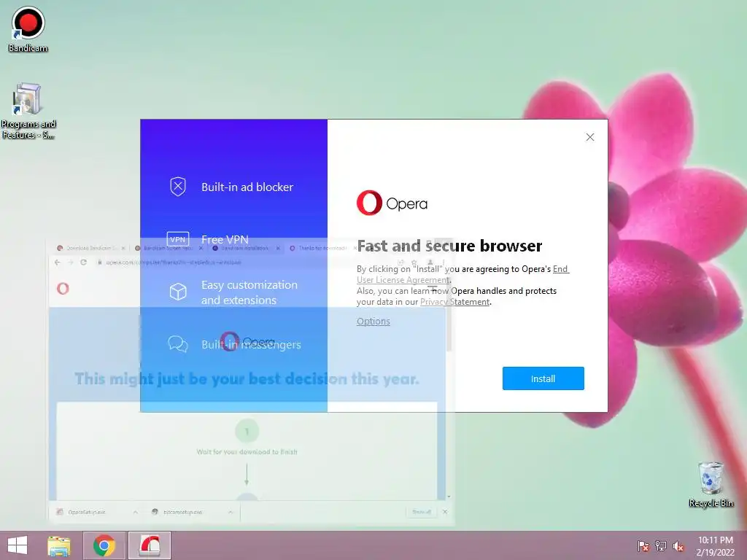Open OperaSetup.exe in Chrome download bar
The image size is (747, 560).
pyautogui.click(x=86, y=512)
